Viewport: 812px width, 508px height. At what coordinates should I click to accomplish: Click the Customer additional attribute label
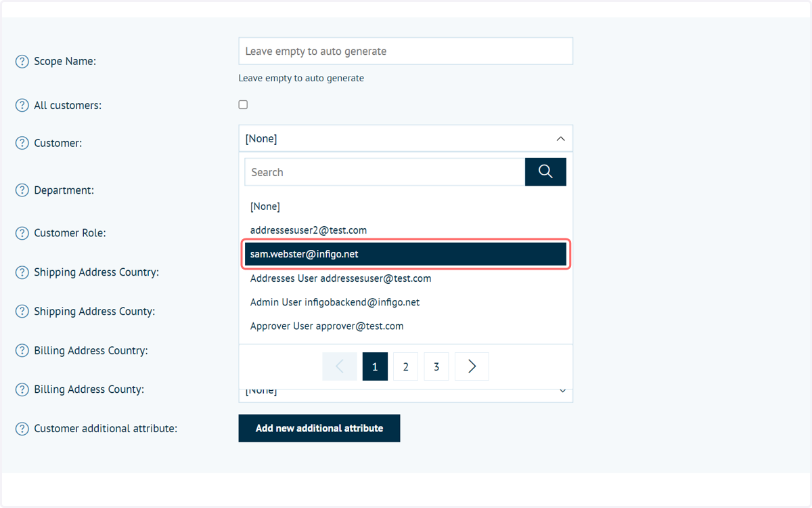tap(106, 429)
